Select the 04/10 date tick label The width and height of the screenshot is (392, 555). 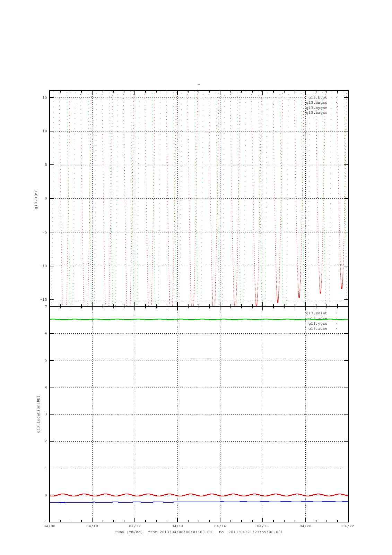(92, 526)
